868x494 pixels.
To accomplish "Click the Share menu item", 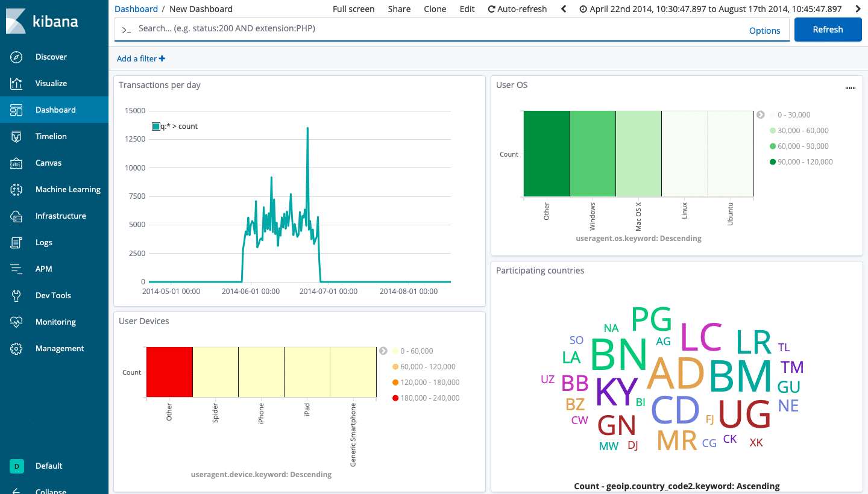I will click(x=399, y=9).
